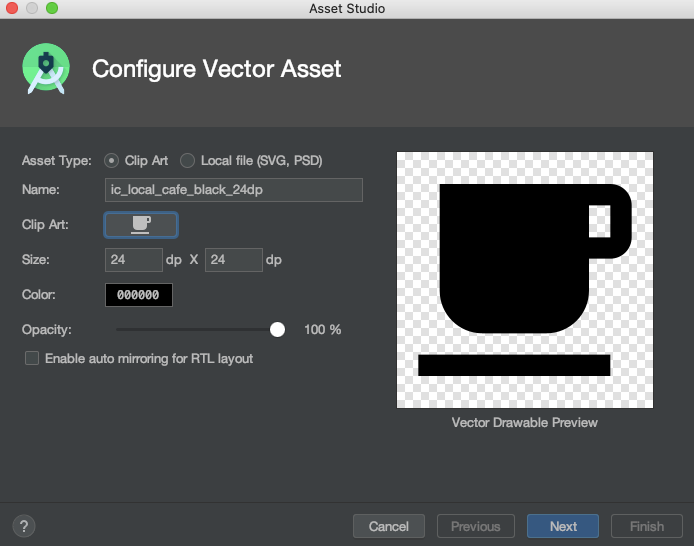This screenshot has height=546, width=694.
Task: Focus the width size field
Action: [134, 260]
